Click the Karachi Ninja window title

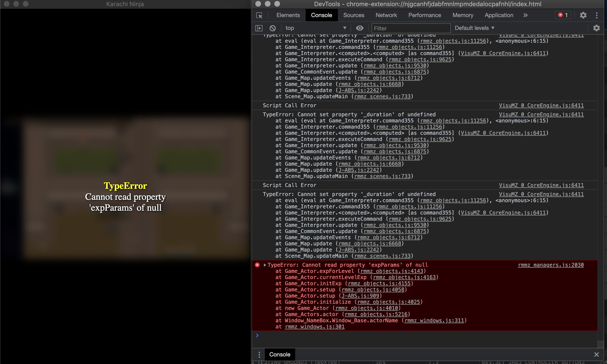[125, 4]
